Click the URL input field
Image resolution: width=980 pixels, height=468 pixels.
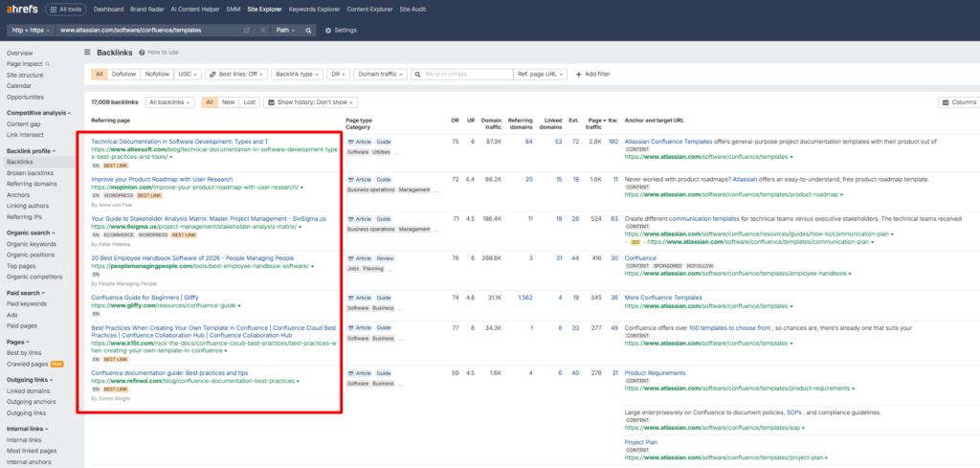click(x=147, y=30)
